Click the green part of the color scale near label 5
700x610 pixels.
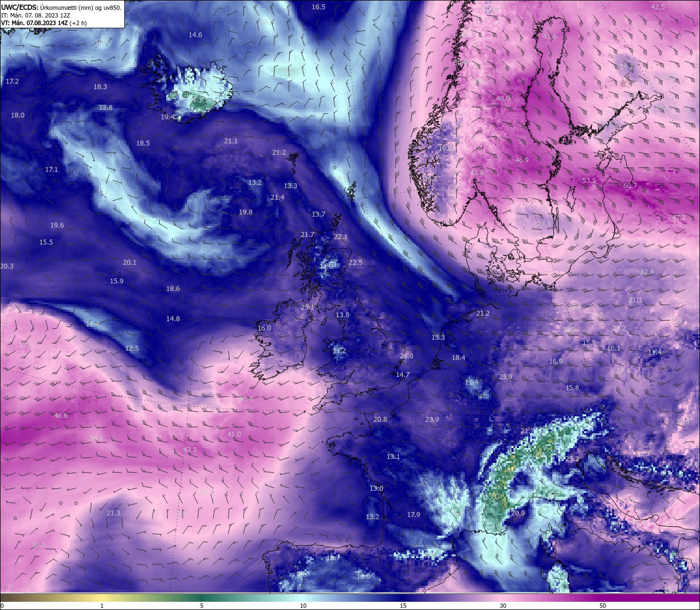(202, 597)
